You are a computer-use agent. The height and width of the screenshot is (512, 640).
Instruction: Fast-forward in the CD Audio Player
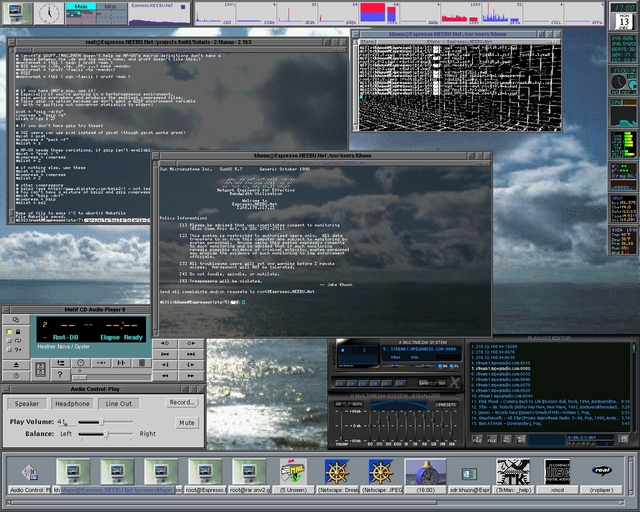pos(191,375)
